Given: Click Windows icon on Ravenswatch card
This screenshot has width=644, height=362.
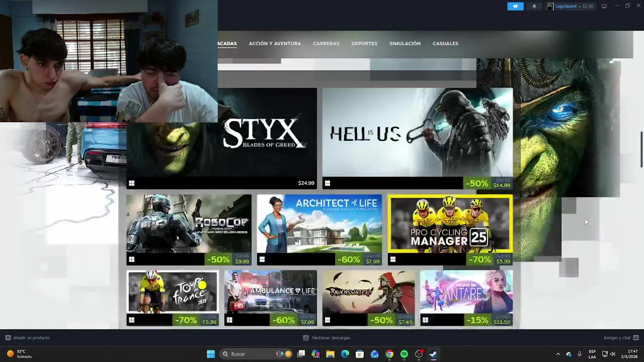Looking at the screenshot, I should pos(328,320).
